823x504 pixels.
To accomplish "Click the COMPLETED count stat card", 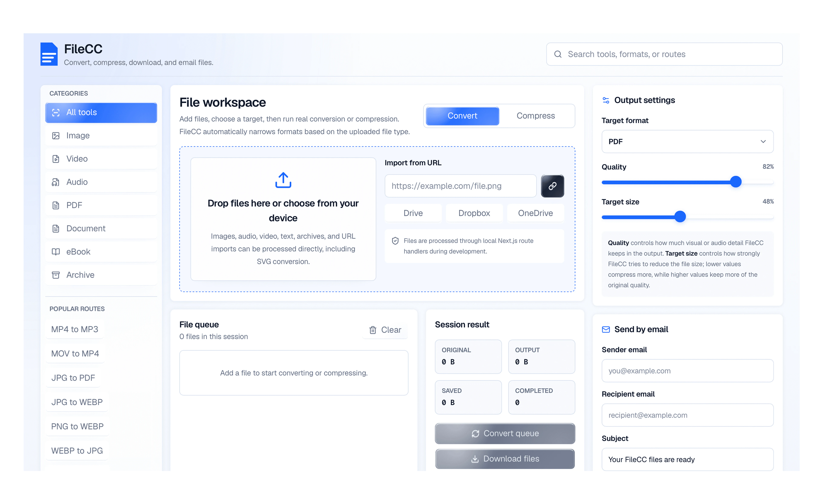I will click(541, 398).
